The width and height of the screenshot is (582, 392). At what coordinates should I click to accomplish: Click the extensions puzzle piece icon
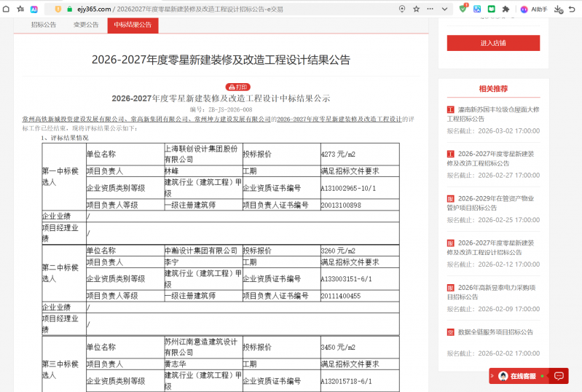click(506, 9)
